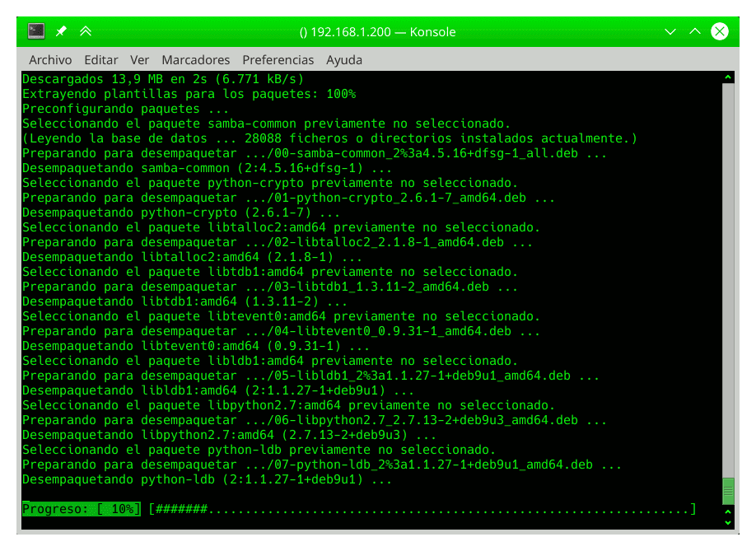
Task: Click 'Seleccionando el paquete libtalloc2:amd64' line
Action: [281, 227]
